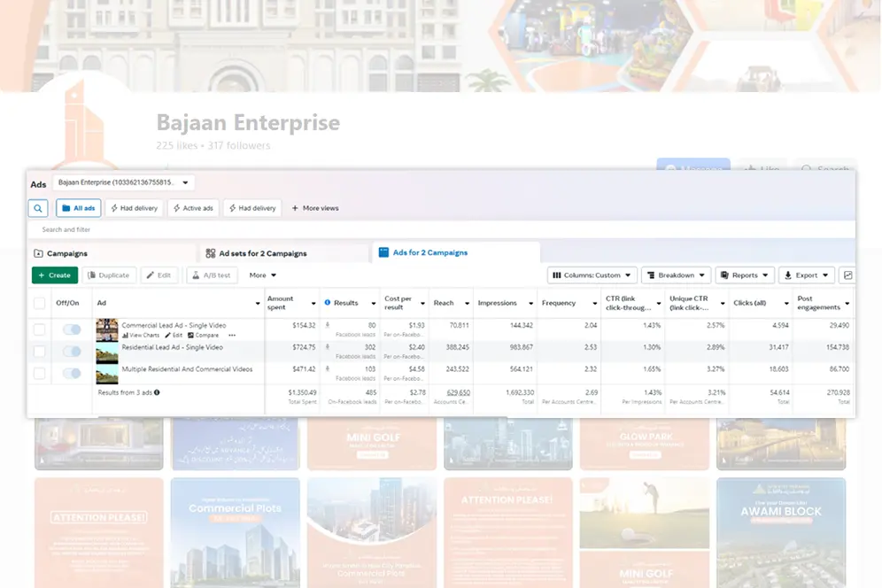882x588 pixels.
Task: Switch to Ad sets for 2 Campaigns tab
Action: (x=284, y=253)
